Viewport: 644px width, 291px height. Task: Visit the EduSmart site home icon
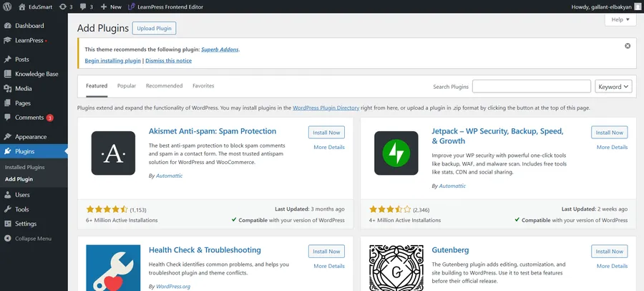(x=21, y=6)
